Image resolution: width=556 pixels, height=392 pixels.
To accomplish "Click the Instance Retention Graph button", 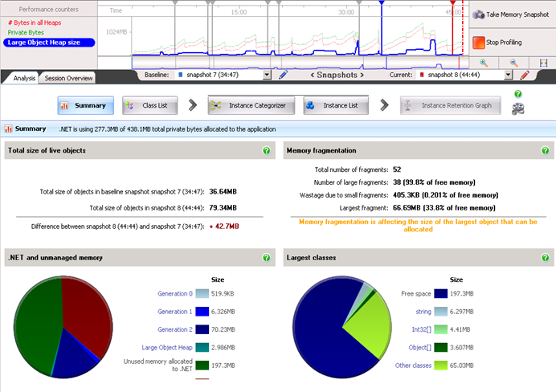I will 450,105.
